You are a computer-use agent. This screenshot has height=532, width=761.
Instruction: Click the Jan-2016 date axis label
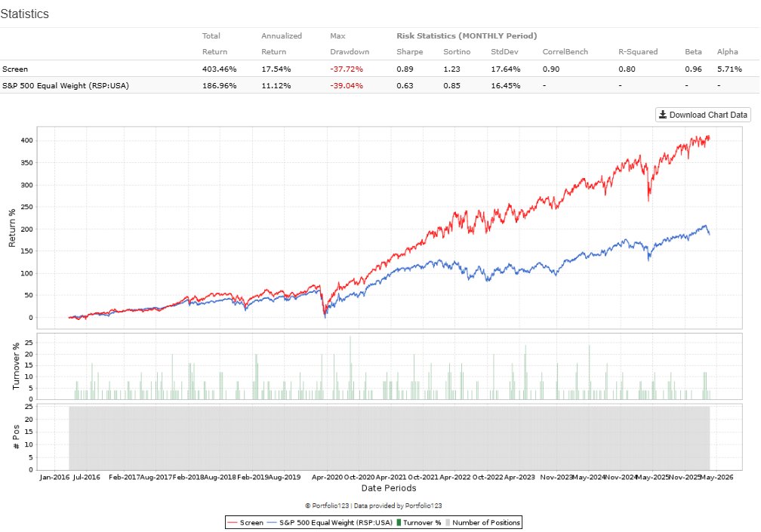coord(54,477)
